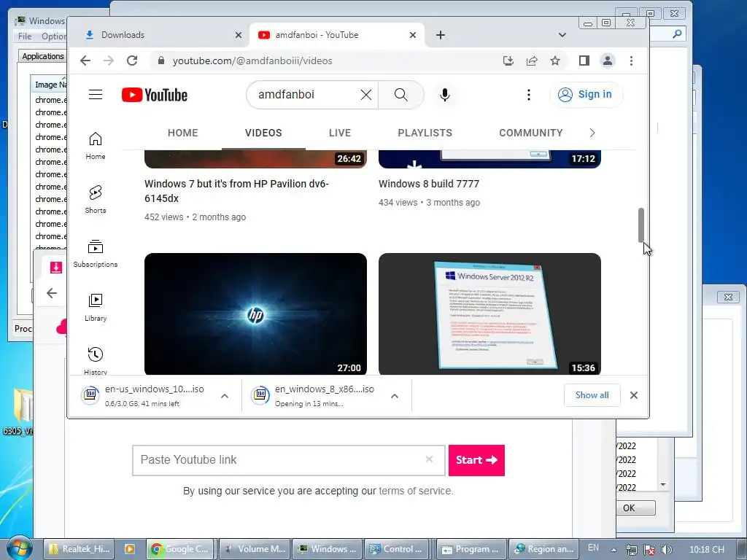The height and width of the screenshot is (560, 747).
Task: Expand options for en_windows_8_x86 iso download
Action: pyautogui.click(x=395, y=396)
